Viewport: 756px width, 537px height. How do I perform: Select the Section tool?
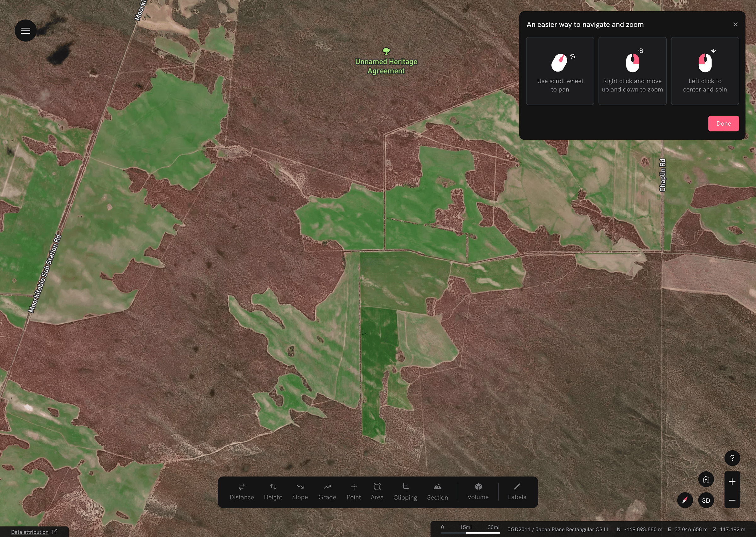pyautogui.click(x=437, y=492)
